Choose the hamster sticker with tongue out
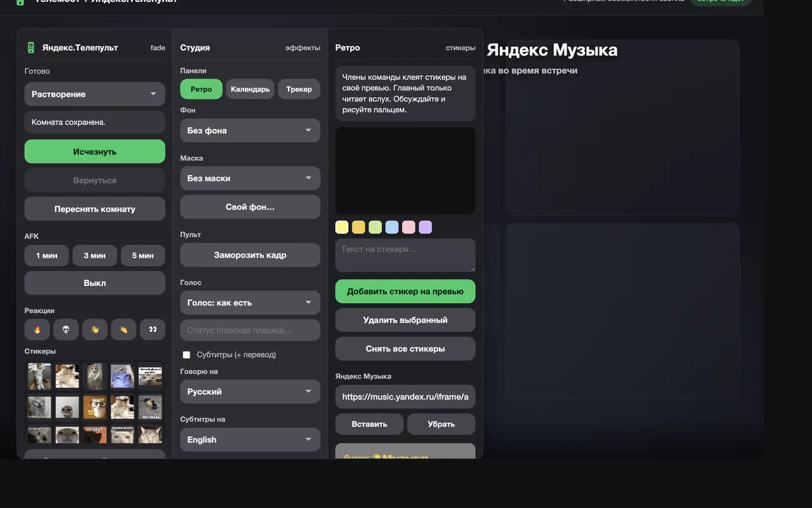The width and height of the screenshot is (812, 508). point(67,406)
